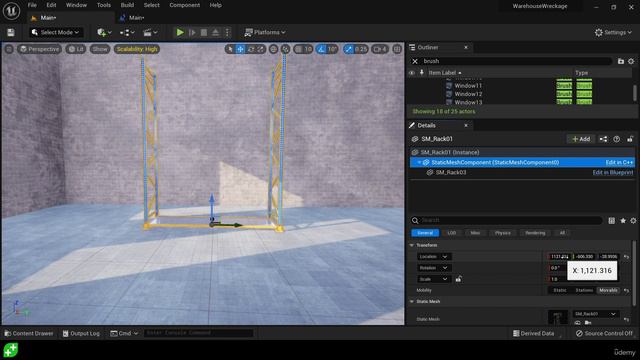Open the Window menu

76,5
